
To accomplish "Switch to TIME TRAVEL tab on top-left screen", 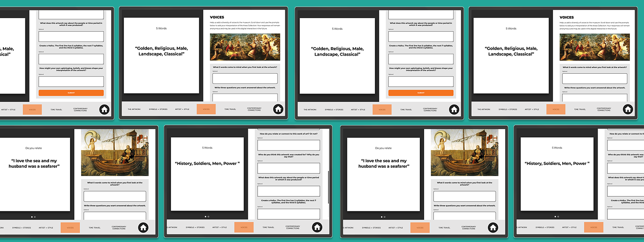I will point(56,109).
